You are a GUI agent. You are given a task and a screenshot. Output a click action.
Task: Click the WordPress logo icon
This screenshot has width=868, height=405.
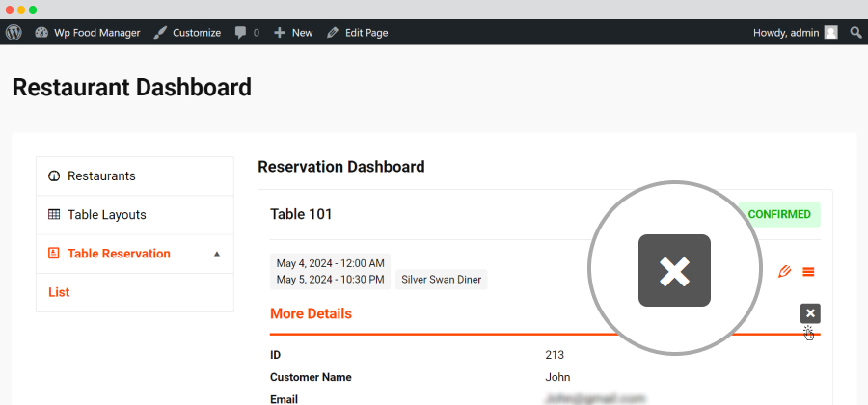14,33
